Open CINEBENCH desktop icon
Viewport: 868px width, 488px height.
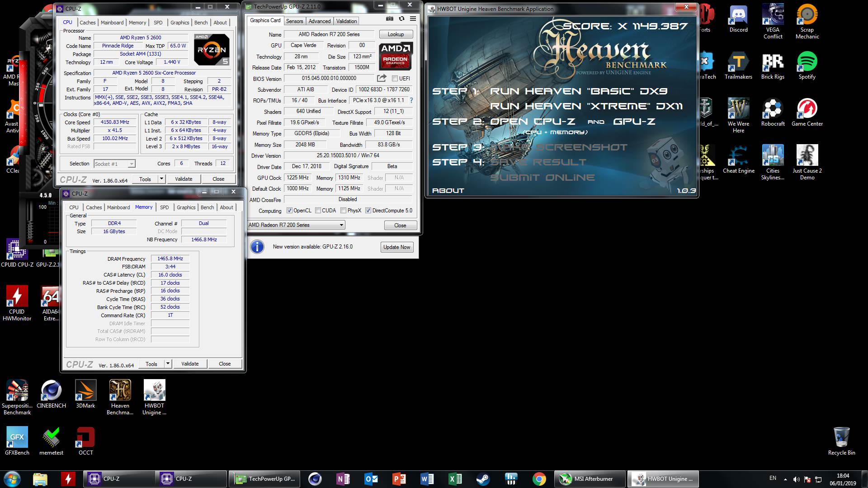[x=51, y=394]
